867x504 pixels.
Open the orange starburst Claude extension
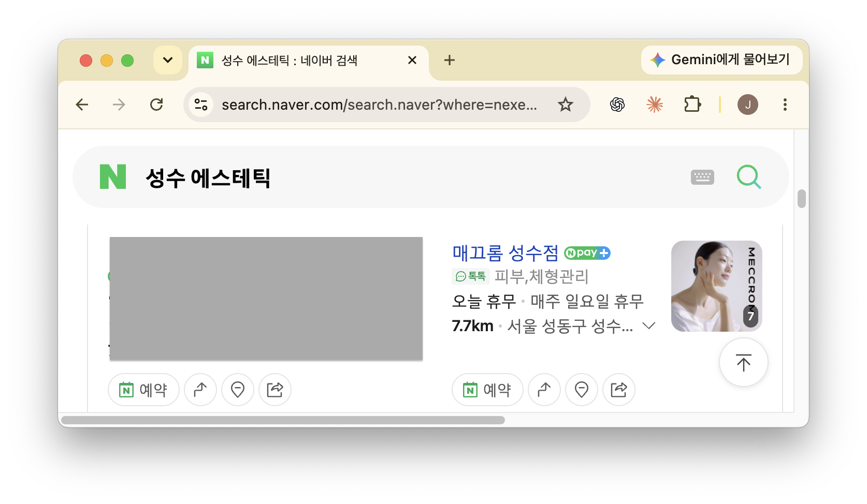655,105
